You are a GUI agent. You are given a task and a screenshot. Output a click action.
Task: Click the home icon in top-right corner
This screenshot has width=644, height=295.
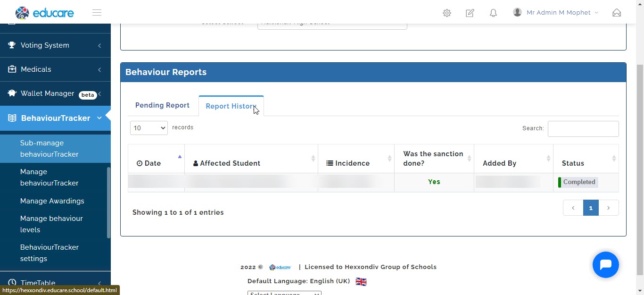tap(617, 13)
